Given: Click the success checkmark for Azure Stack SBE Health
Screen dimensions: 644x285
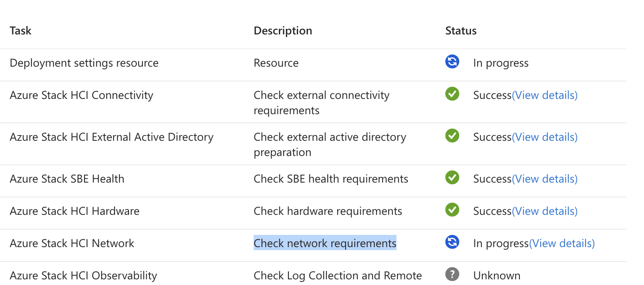Looking at the screenshot, I should click(452, 177).
